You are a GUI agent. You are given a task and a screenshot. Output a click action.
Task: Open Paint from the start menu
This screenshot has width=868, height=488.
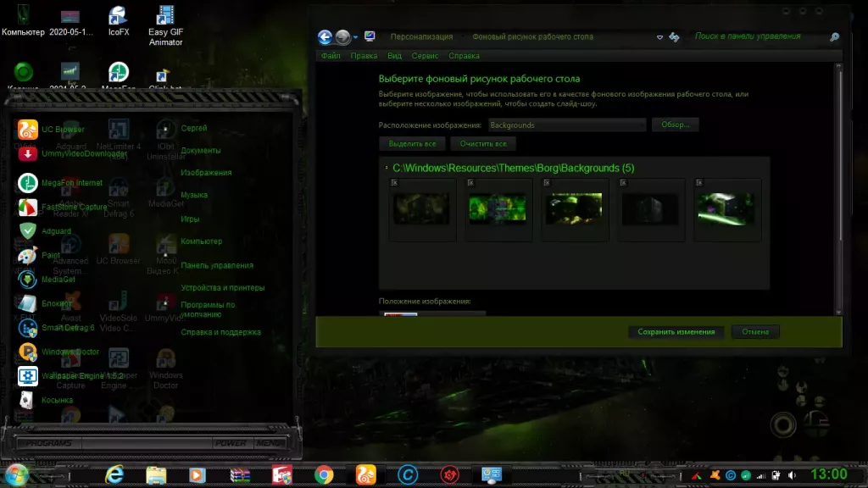39,255
